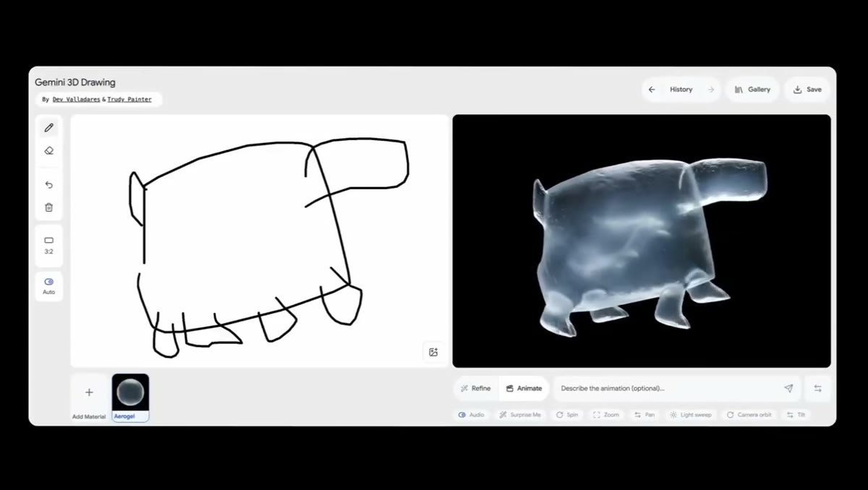Open the Gallery
This screenshot has height=490, width=868.
click(752, 90)
